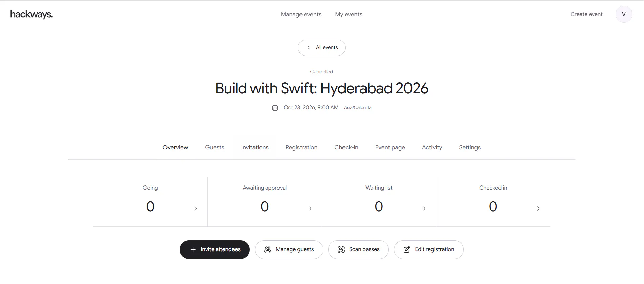Open the Event page tab
644x284 pixels.
point(390,147)
